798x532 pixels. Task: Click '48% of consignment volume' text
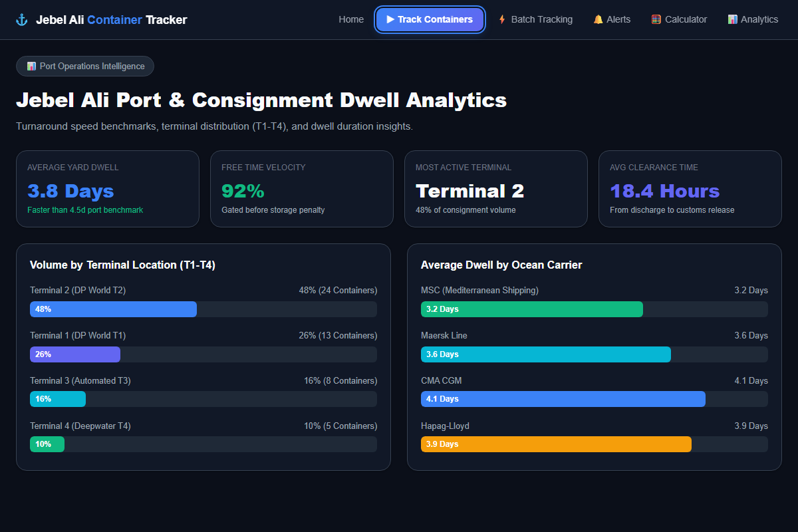tap(465, 210)
